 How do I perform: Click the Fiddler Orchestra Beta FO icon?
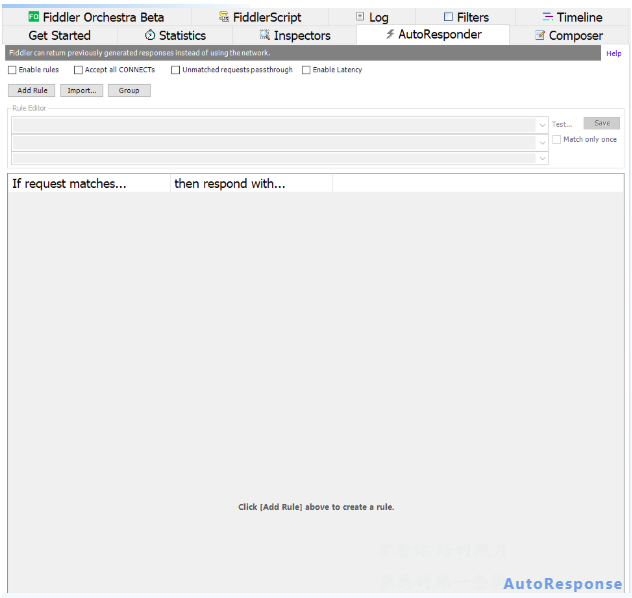33,17
